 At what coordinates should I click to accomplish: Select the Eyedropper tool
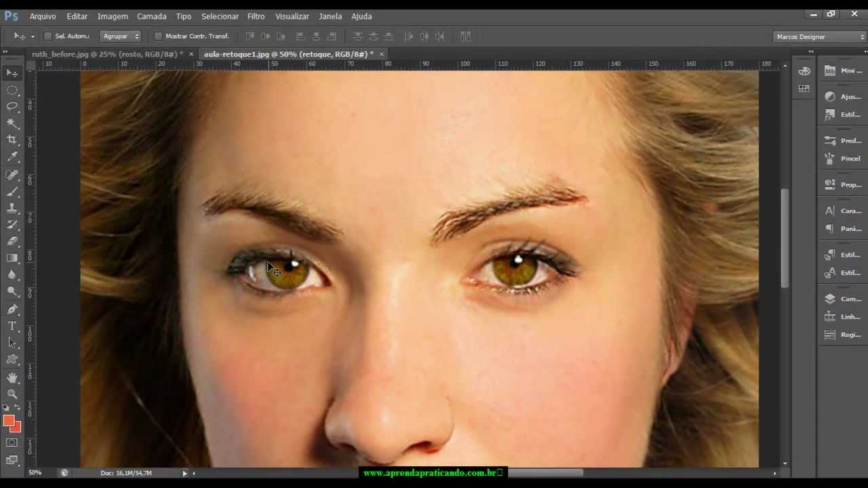pyautogui.click(x=12, y=157)
